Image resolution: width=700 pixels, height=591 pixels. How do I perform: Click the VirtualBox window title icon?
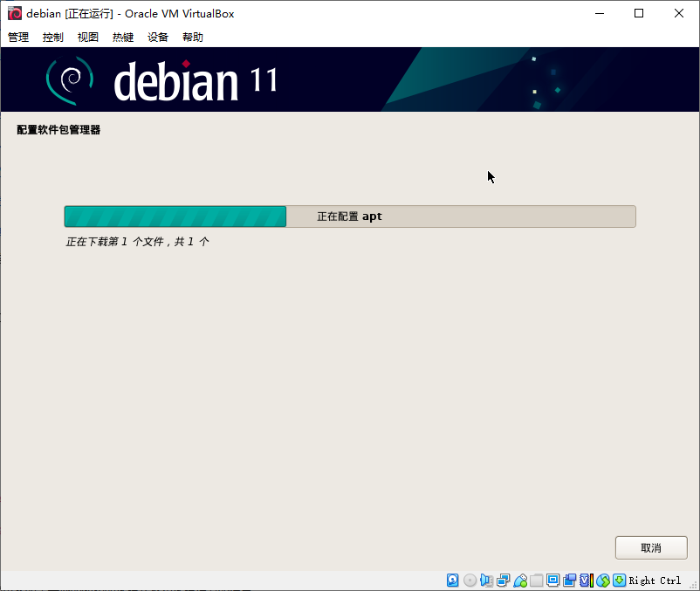pyautogui.click(x=15, y=13)
